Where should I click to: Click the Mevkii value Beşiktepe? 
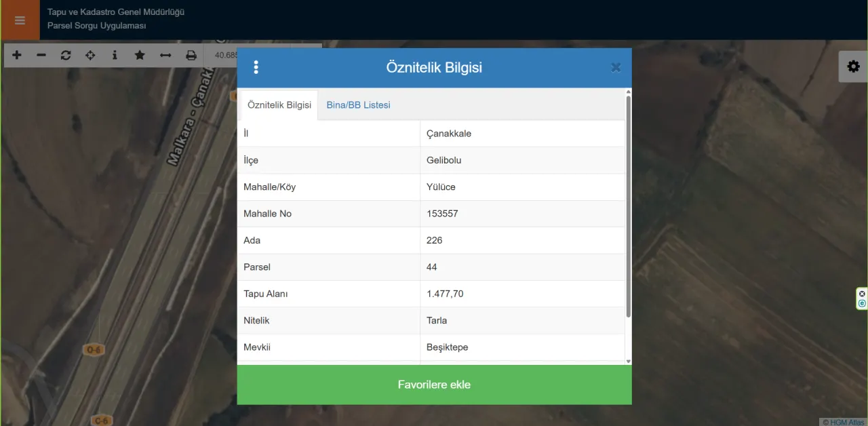[448, 347]
